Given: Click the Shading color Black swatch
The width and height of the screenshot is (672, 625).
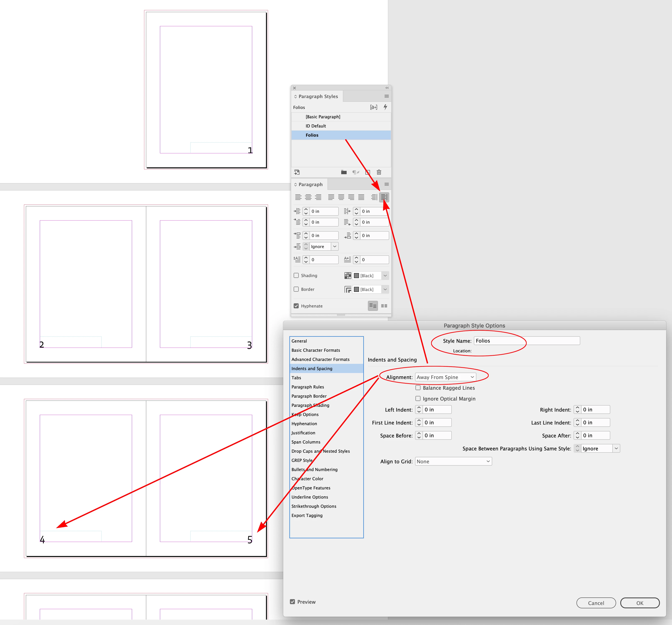Looking at the screenshot, I should click(x=356, y=276).
